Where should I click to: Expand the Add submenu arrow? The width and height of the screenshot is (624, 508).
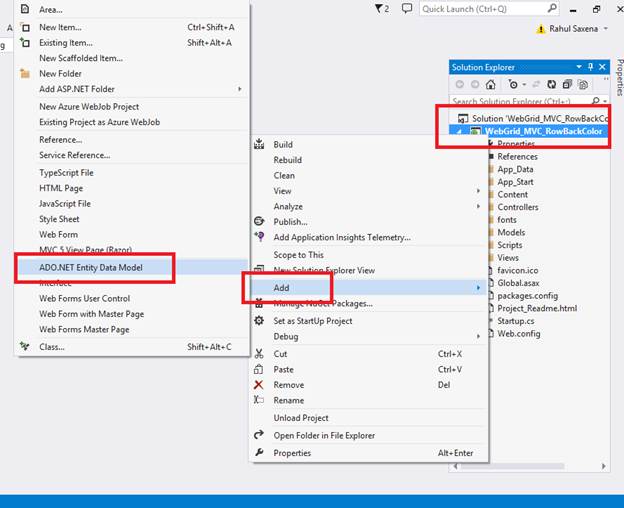coord(478,288)
